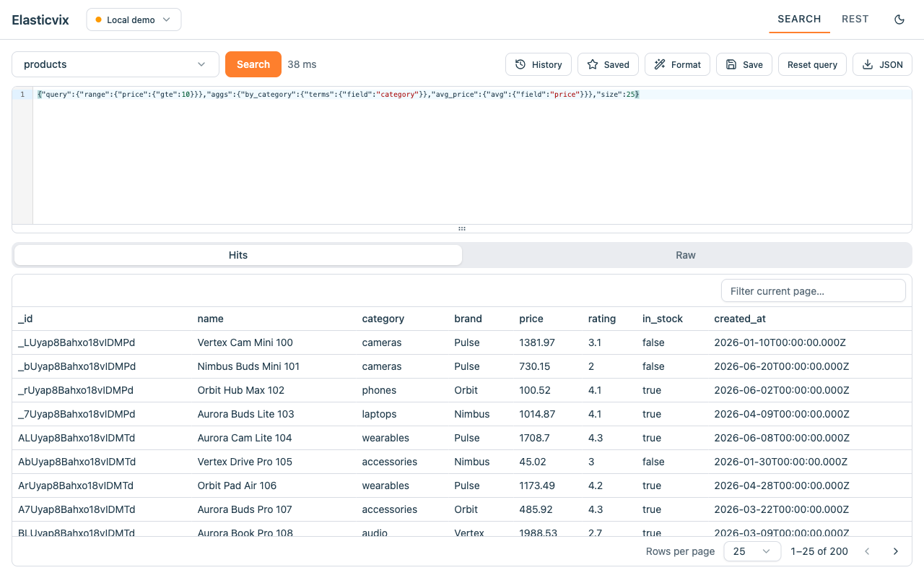The image size is (924, 578).
Task: Go to previous results page arrow
Action: coord(868,551)
